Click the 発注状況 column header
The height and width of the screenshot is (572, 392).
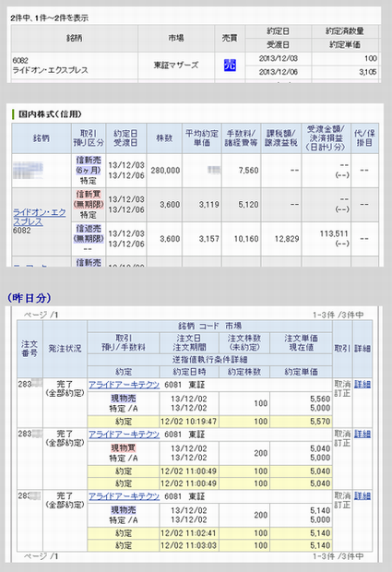point(65,349)
